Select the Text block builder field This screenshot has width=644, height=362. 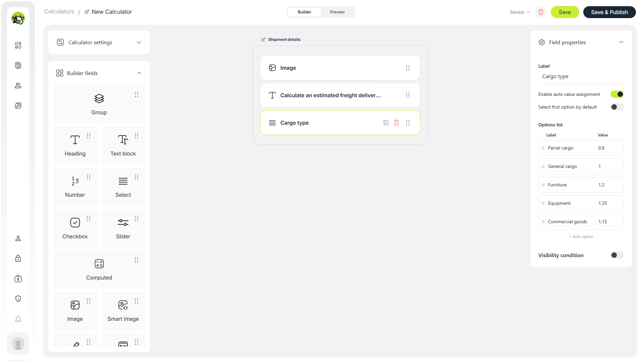coord(123,146)
